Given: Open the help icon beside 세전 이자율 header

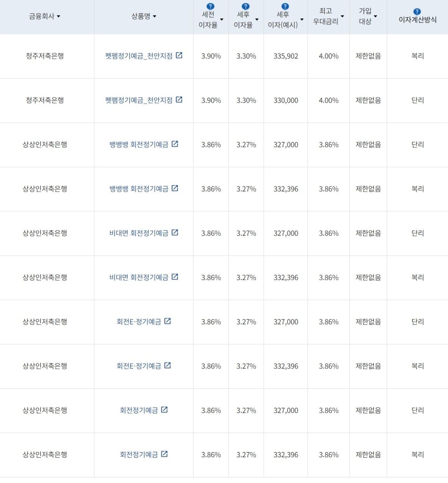Looking at the screenshot, I should tap(210, 6).
